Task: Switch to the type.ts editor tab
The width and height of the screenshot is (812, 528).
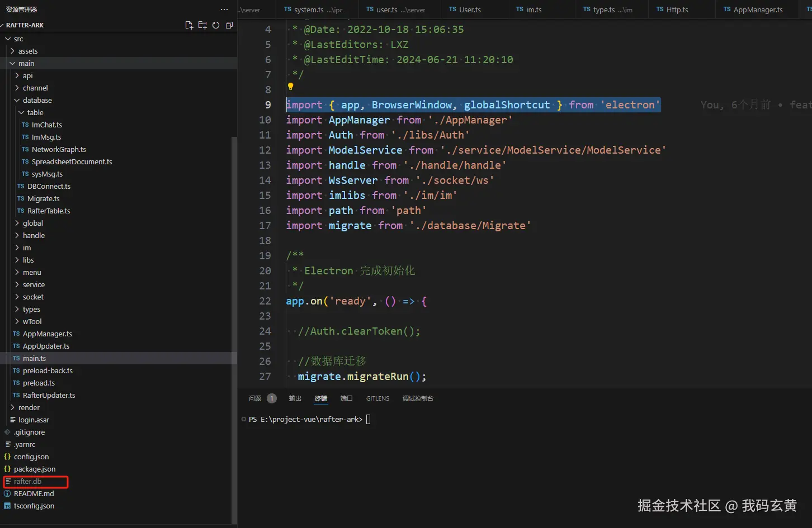Action: (612, 9)
